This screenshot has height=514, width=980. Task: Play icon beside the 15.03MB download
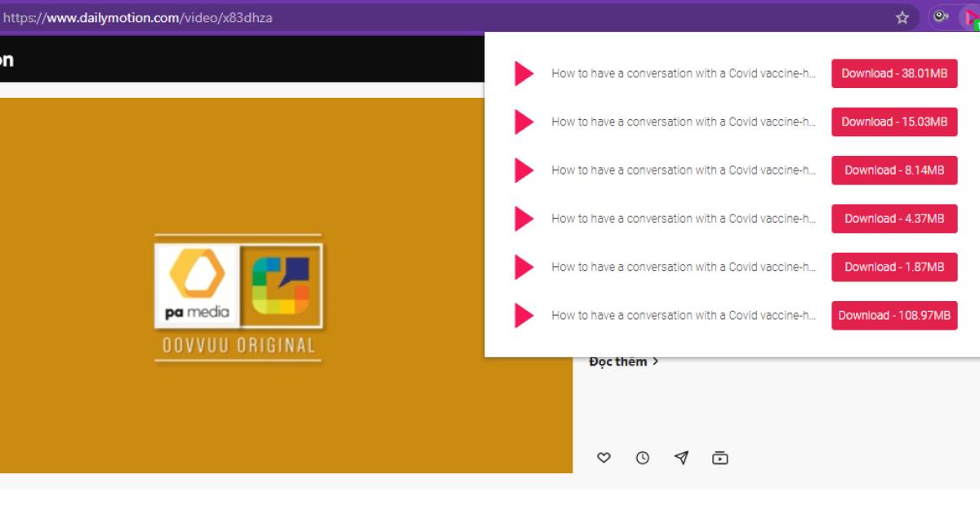tap(523, 122)
